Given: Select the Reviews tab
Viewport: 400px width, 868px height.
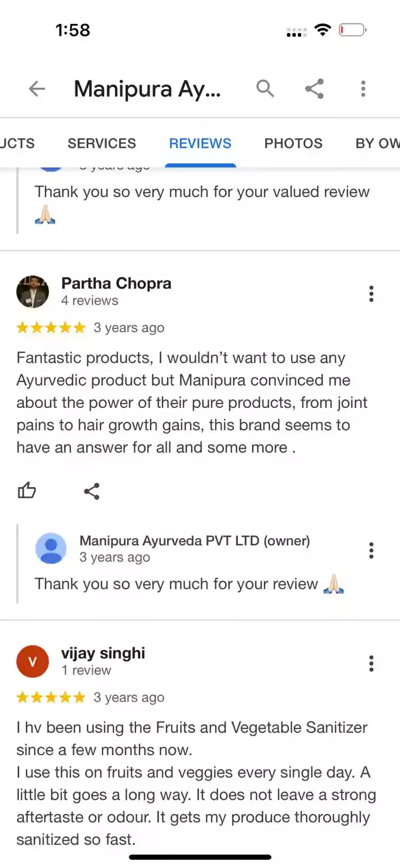Looking at the screenshot, I should click(x=200, y=143).
